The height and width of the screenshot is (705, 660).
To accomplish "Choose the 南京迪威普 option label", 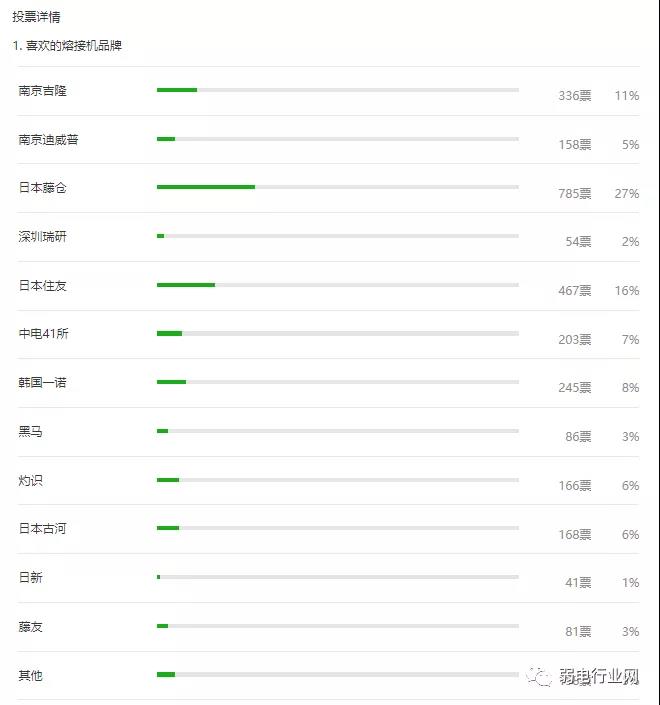I will (x=48, y=140).
